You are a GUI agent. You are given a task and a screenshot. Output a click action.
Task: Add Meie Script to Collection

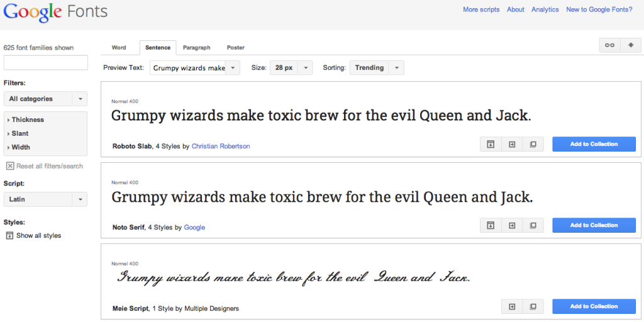click(x=594, y=306)
